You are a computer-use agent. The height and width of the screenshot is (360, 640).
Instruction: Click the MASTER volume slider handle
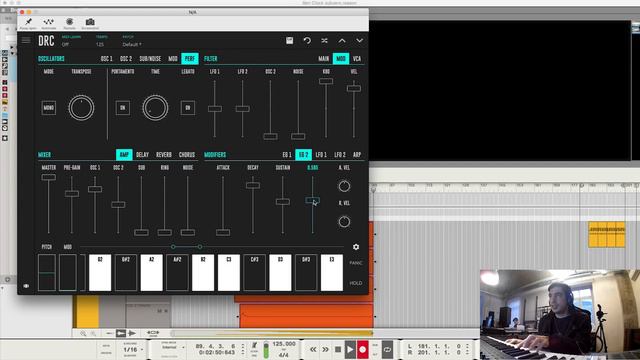(x=49, y=177)
